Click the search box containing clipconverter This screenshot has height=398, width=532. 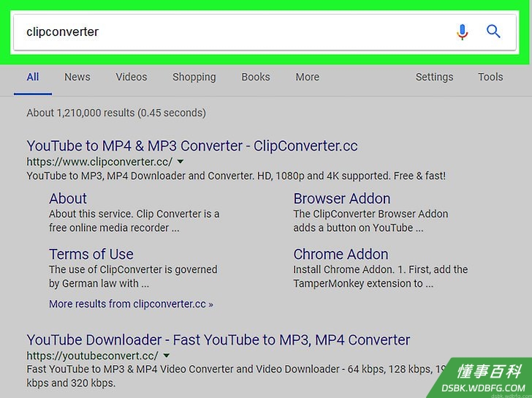pos(265,32)
